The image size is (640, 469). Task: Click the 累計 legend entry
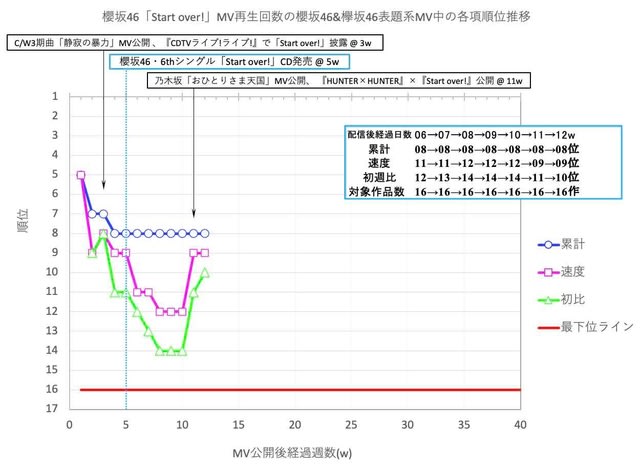coord(561,245)
